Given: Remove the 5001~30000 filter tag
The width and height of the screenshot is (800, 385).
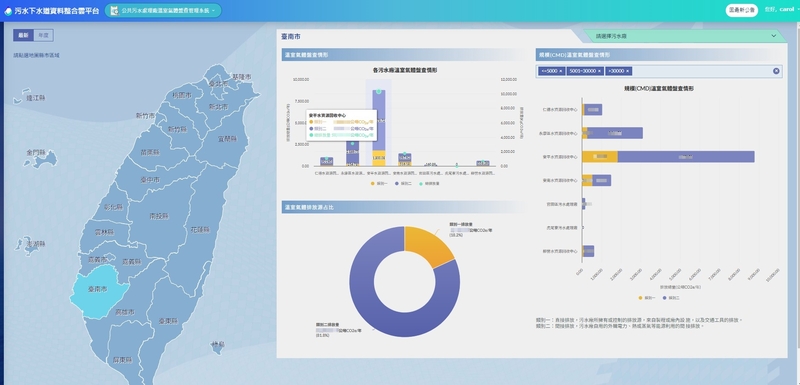Looking at the screenshot, I should (x=599, y=71).
